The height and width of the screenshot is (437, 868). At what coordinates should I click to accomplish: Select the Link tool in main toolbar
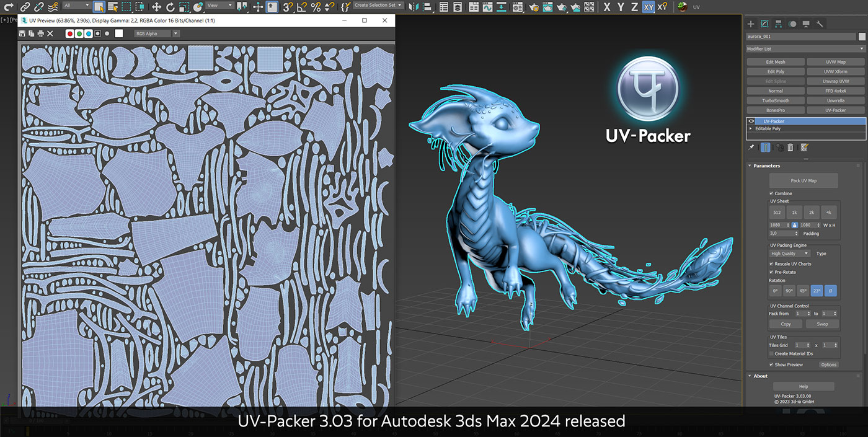click(25, 7)
